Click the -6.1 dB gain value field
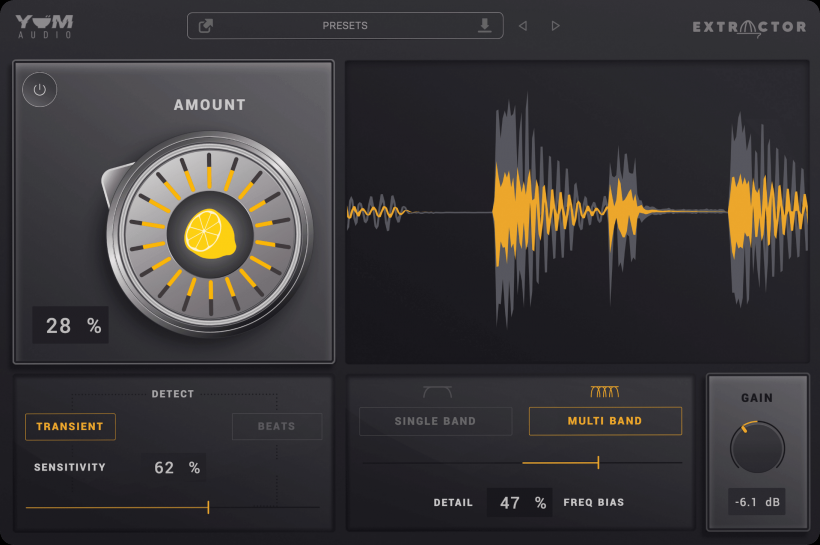Screen dimensions: 820x545 pos(757,502)
